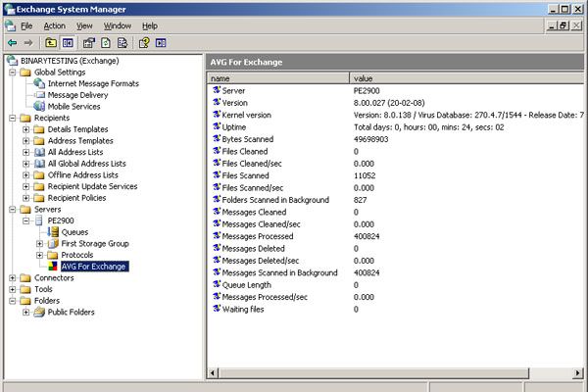Viewport: 588px width, 392px height.
Task: Open the Window menu
Action: (x=118, y=25)
